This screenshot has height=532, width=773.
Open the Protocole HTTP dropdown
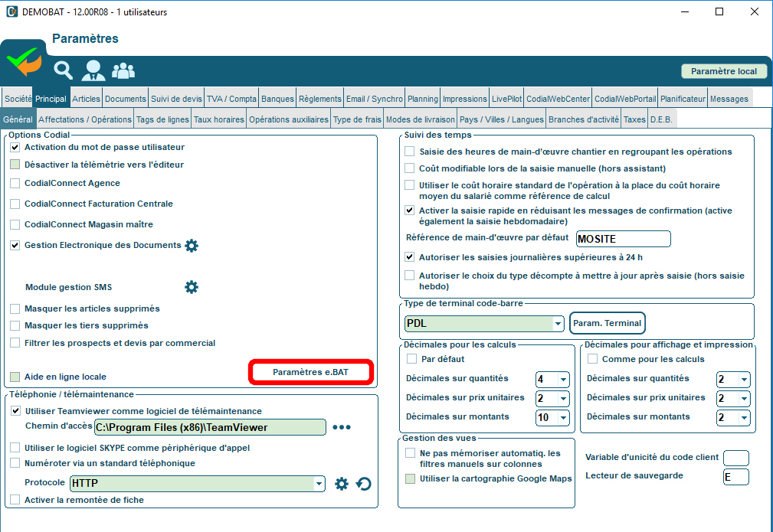coord(319,484)
